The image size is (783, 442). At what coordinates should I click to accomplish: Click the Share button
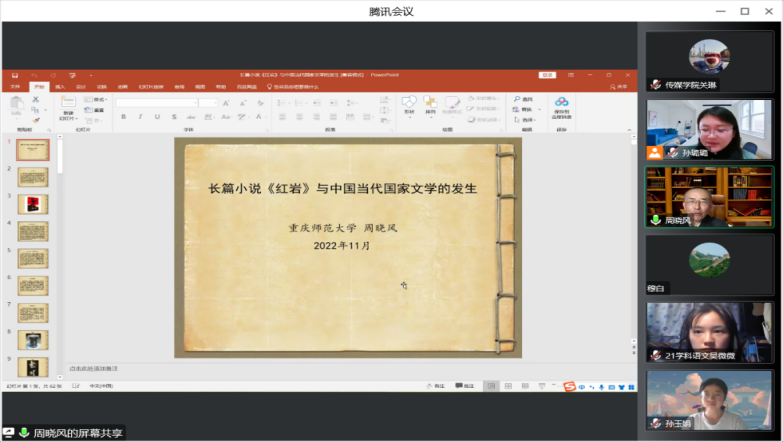[x=620, y=87]
